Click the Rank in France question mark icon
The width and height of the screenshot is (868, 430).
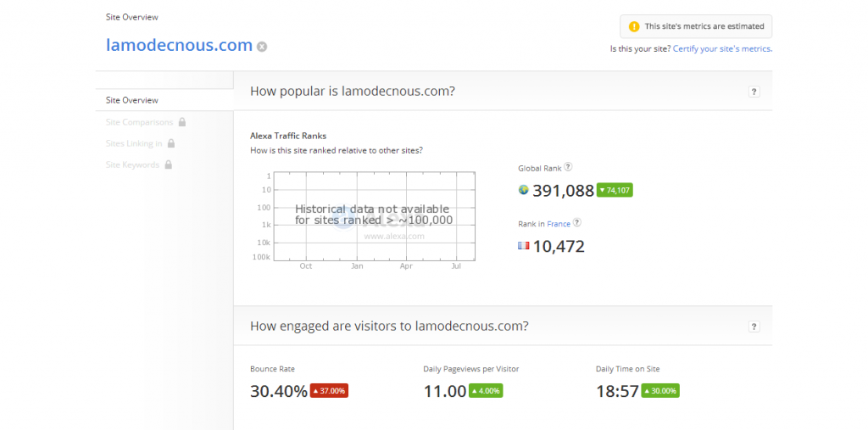(576, 223)
